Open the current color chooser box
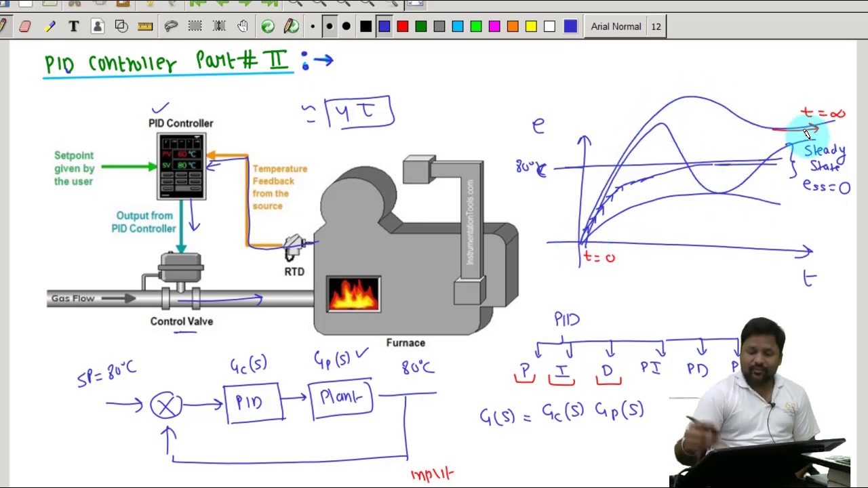Image resolution: width=868 pixels, height=488 pixels. click(x=570, y=26)
